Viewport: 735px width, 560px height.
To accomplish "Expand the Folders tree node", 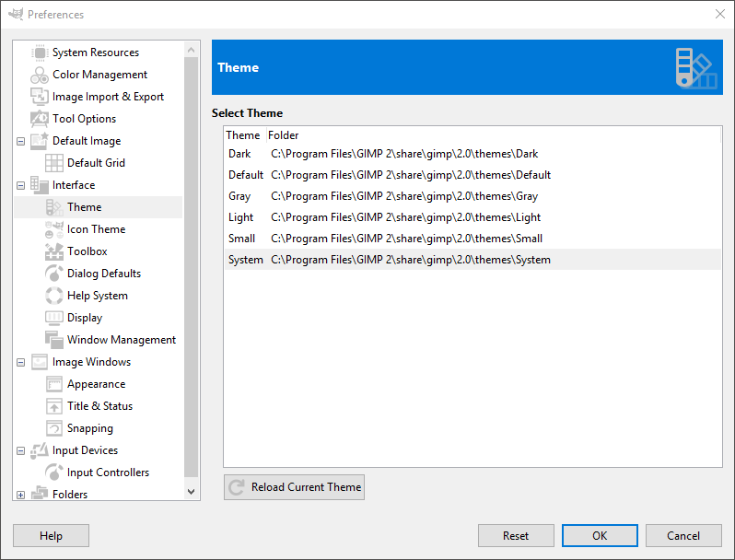I will 20,495.
